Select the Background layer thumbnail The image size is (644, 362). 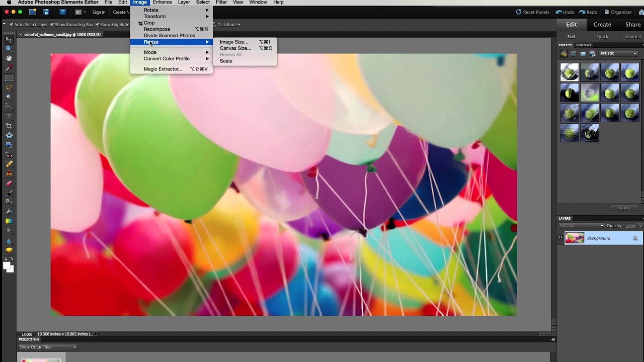pyautogui.click(x=575, y=238)
